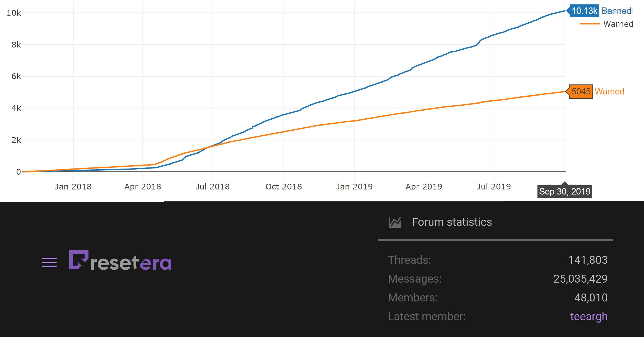The height and width of the screenshot is (337, 644).
Task: Click the 8k y-axis label
Action: (16, 45)
